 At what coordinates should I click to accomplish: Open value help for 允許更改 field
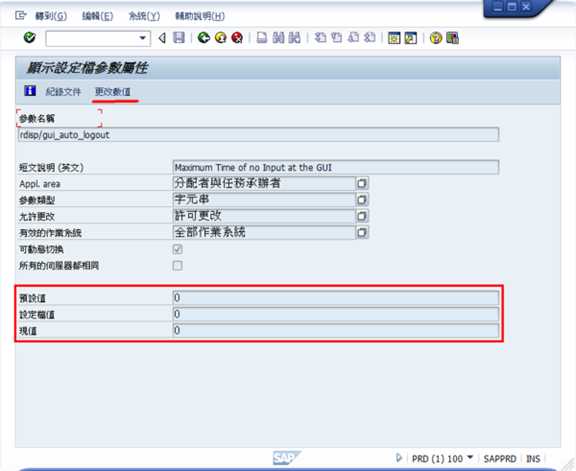(362, 216)
